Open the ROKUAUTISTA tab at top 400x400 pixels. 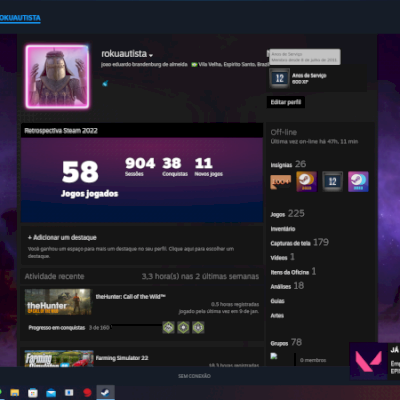(x=20, y=18)
